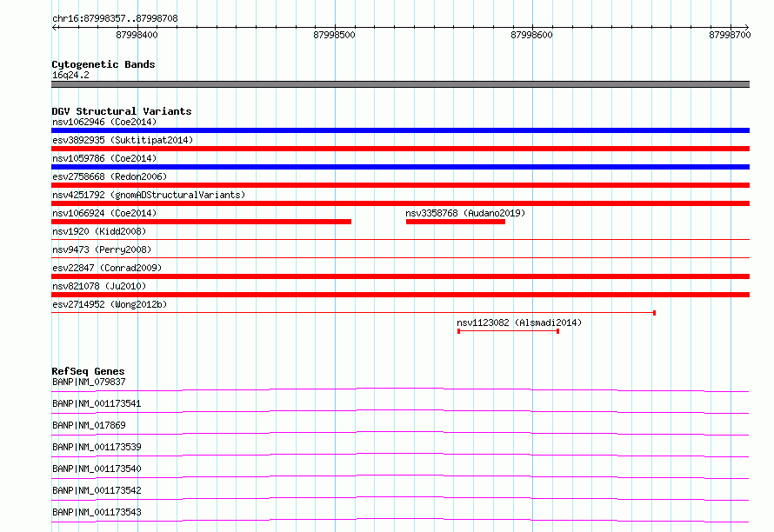Click the magenta BANP|NM_001173541 transcript line
The width and height of the screenshot is (774, 532).
tap(400, 411)
